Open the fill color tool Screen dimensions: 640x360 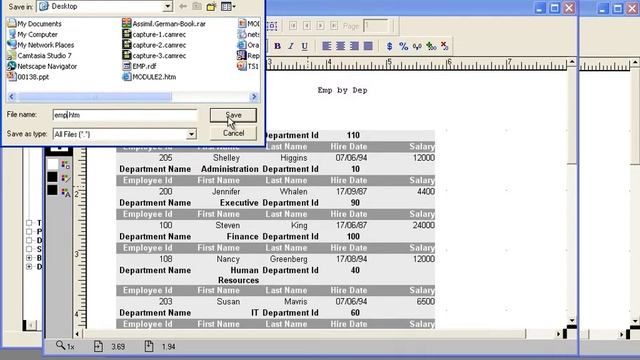point(65,165)
